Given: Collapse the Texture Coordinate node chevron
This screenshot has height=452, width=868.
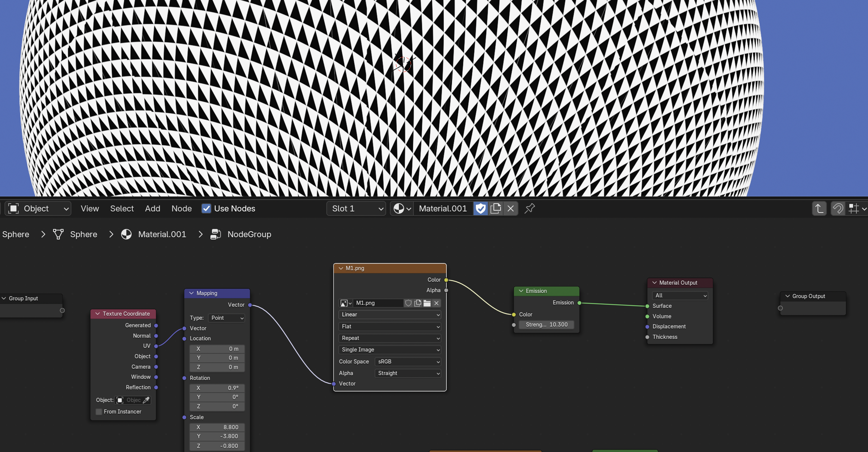Looking at the screenshot, I should pyautogui.click(x=98, y=314).
